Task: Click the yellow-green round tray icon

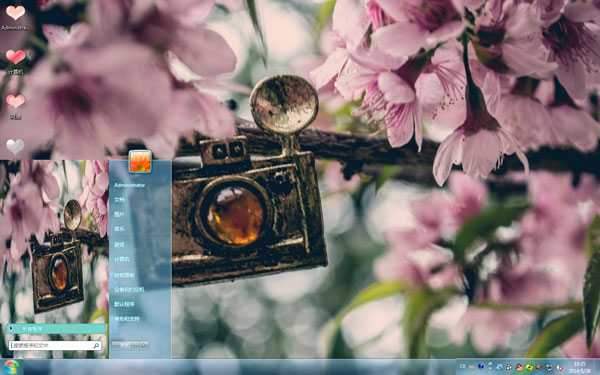Action: point(529,367)
